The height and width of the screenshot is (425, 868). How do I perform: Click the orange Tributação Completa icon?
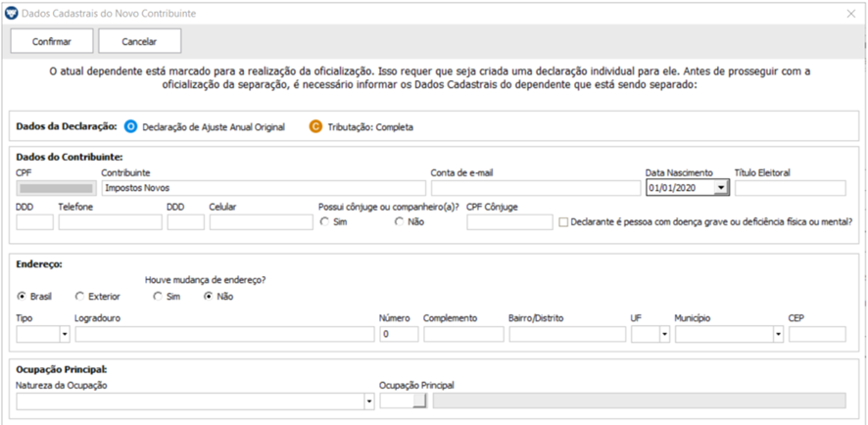(315, 126)
